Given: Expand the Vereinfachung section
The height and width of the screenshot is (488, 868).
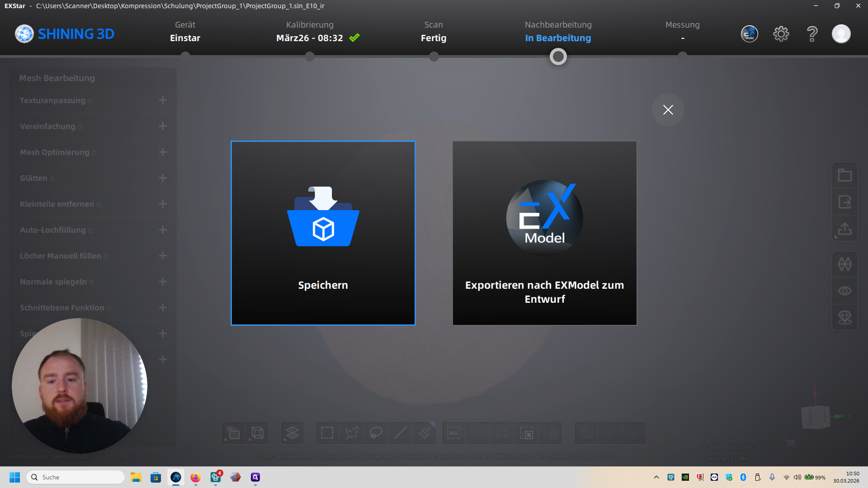Looking at the screenshot, I should [x=163, y=126].
